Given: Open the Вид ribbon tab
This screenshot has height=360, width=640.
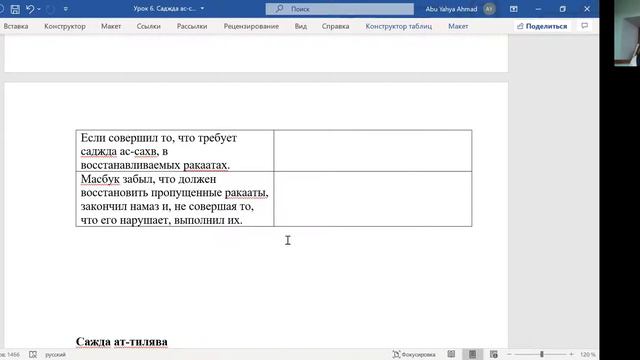Looking at the screenshot, I should point(301,26).
